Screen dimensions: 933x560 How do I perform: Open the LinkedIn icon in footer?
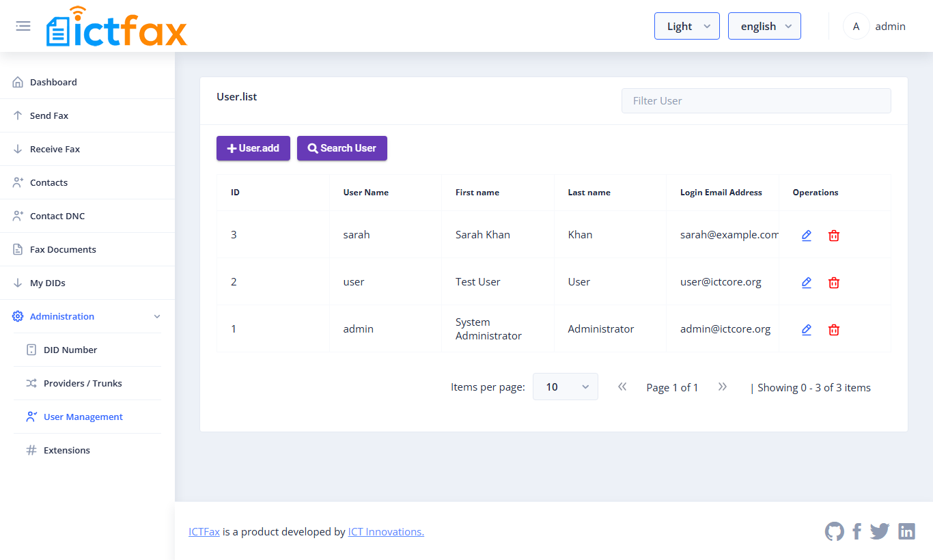[906, 531]
